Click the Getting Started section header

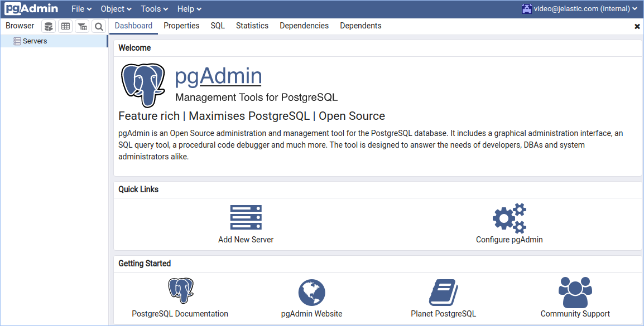point(145,264)
